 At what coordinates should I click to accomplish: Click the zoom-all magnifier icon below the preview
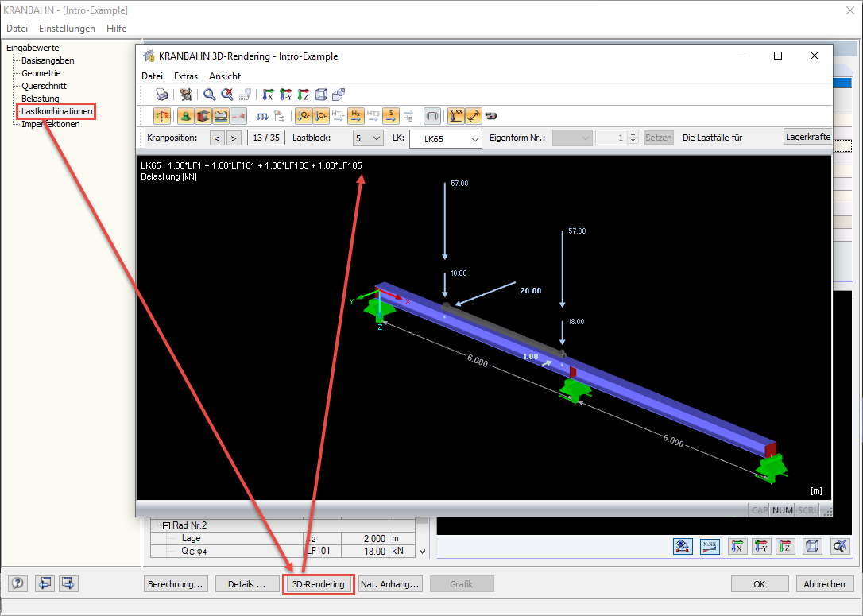(x=839, y=547)
